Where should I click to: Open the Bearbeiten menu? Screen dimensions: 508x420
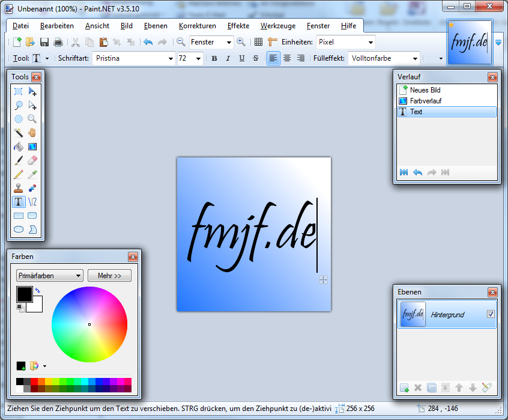(57, 26)
